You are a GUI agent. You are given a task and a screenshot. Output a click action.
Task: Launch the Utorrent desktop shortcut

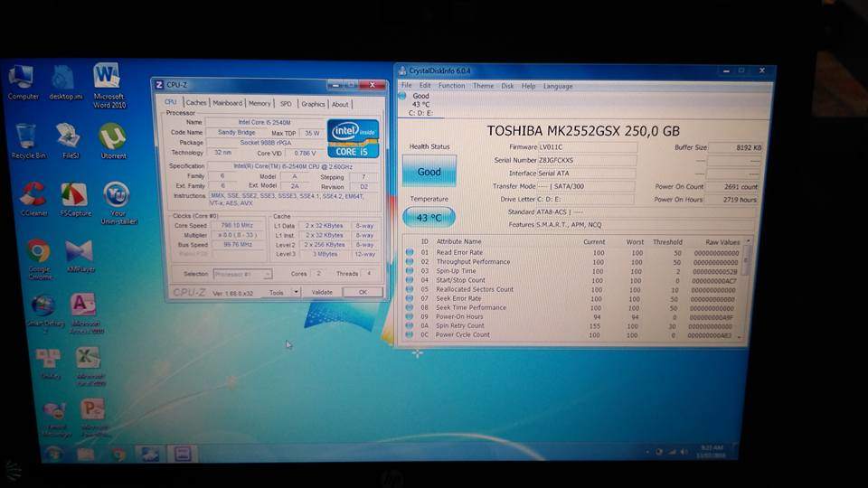(x=113, y=142)
